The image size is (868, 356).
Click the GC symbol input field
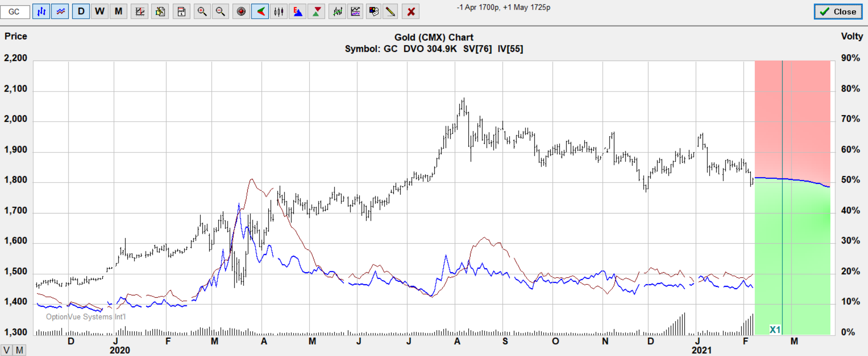[15, 12]
